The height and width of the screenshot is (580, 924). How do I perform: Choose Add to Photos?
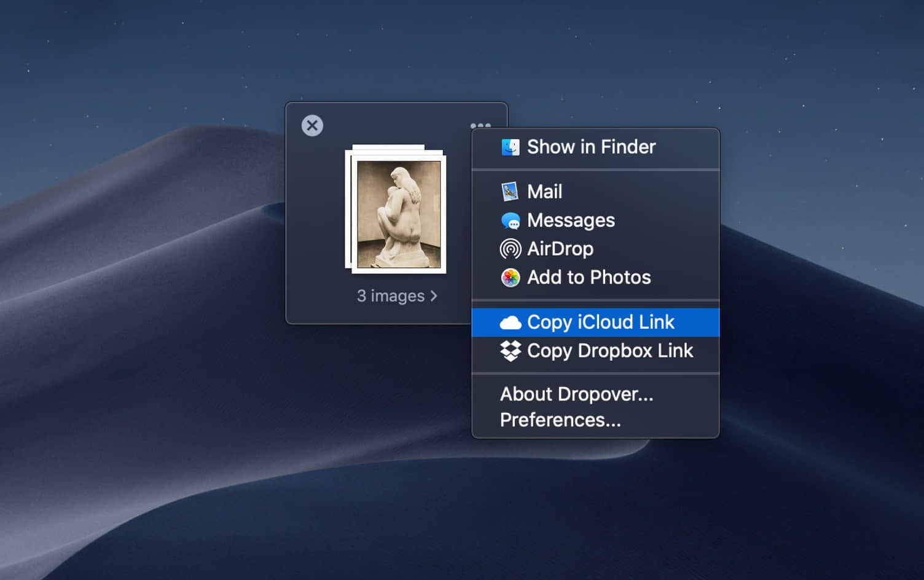[595, 278]
